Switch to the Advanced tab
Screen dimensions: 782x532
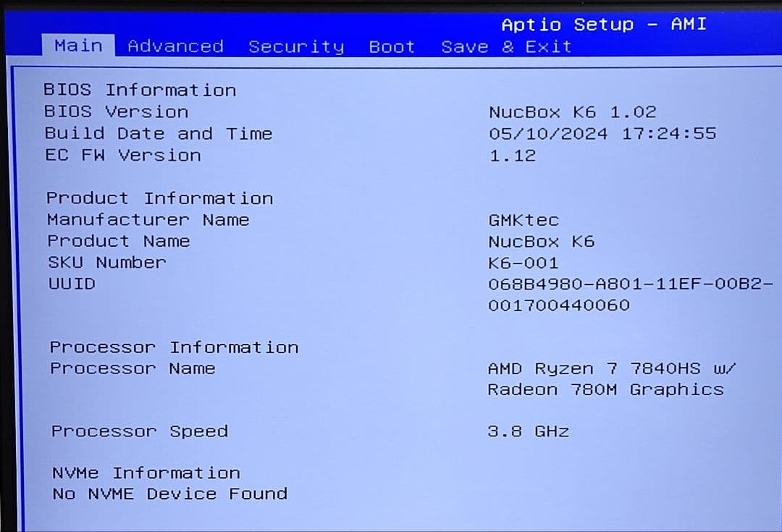(x=175, y=46)
